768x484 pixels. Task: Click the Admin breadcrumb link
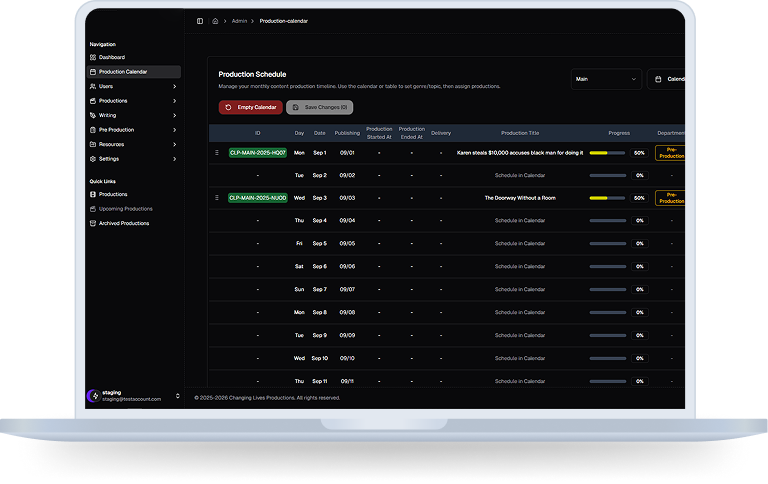click(x=240, y=21)
